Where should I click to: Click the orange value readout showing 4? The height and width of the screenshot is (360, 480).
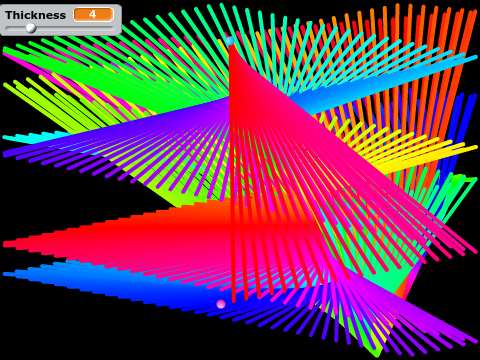(x=93, y=15)
